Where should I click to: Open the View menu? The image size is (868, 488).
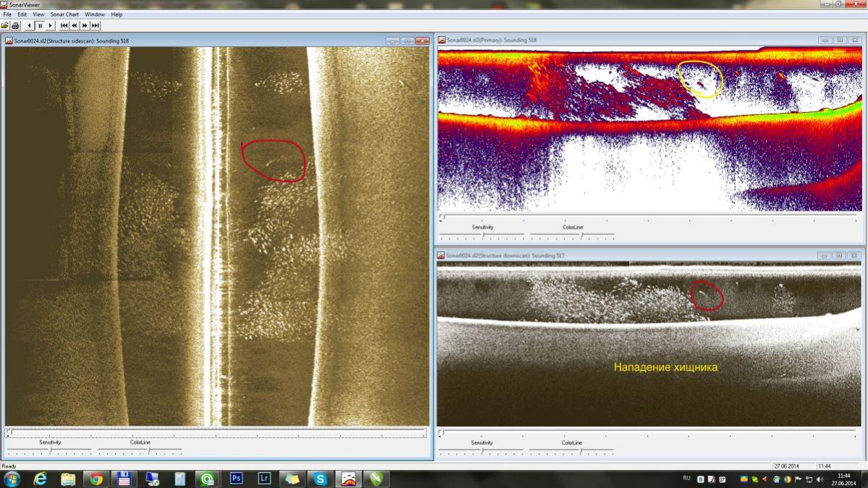[38, 14]
